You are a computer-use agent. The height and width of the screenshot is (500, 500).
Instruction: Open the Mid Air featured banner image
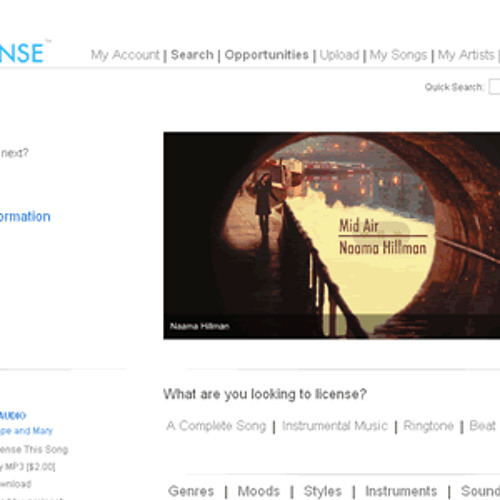332,235
